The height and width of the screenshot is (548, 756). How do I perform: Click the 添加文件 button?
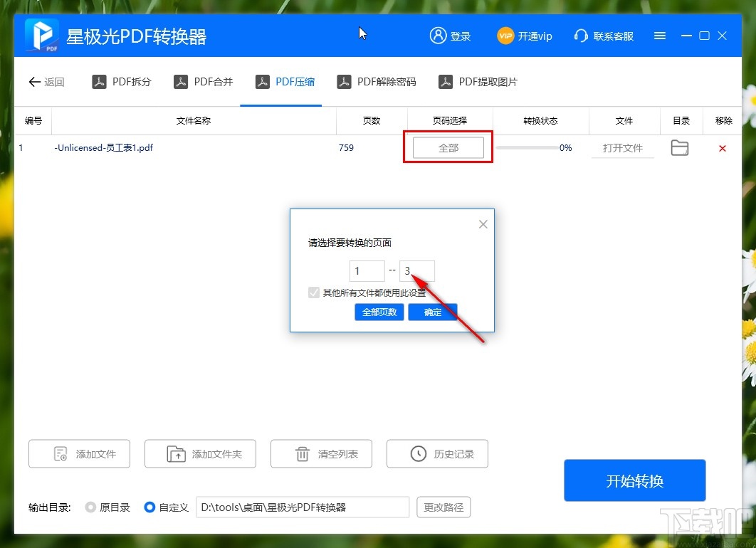80,454
